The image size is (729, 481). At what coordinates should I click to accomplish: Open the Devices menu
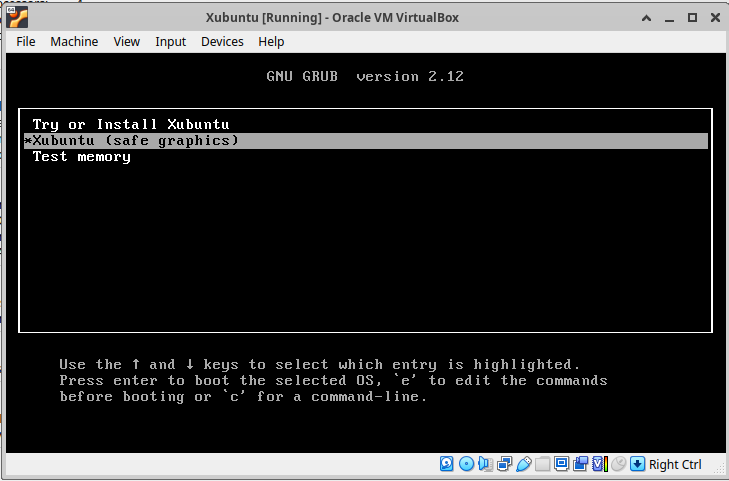pos(222,41)
